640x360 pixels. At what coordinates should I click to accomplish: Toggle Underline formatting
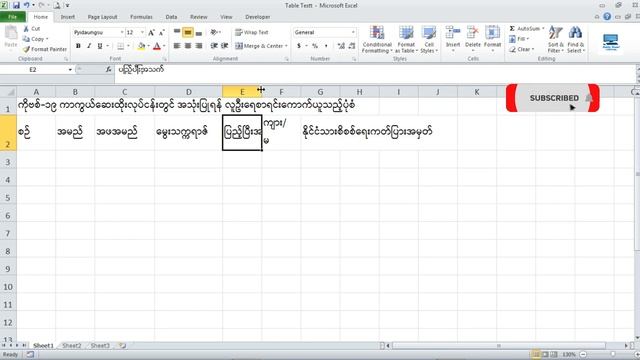click(x=100, y=46)
